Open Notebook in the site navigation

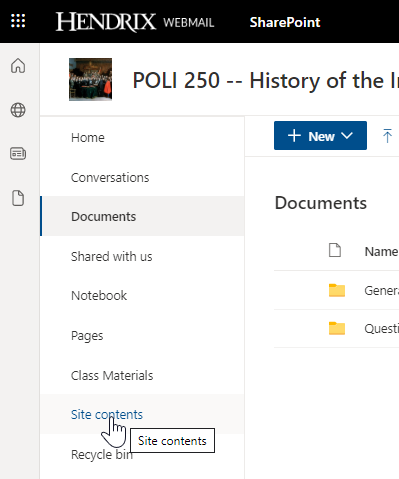99,296
